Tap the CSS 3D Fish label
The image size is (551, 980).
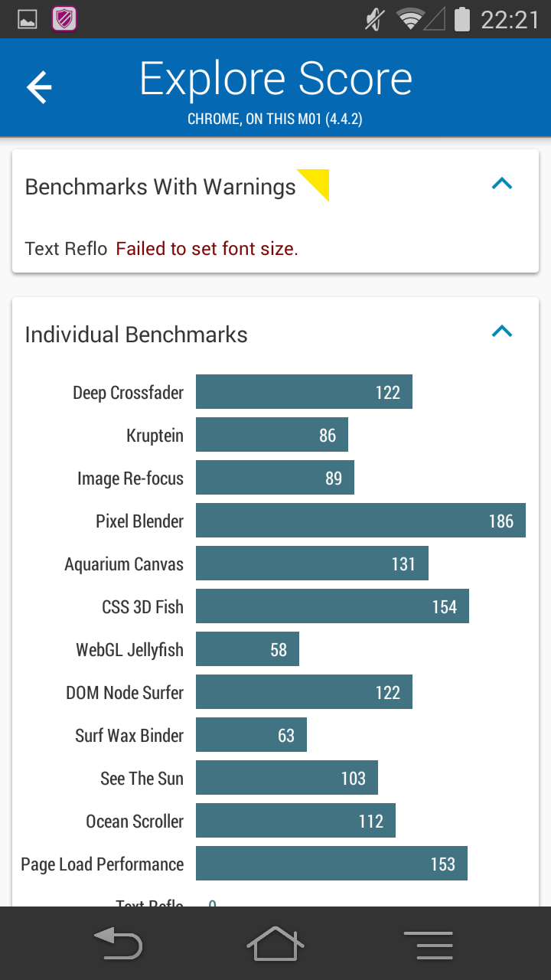pyautogui.click(x=142, y=607)
